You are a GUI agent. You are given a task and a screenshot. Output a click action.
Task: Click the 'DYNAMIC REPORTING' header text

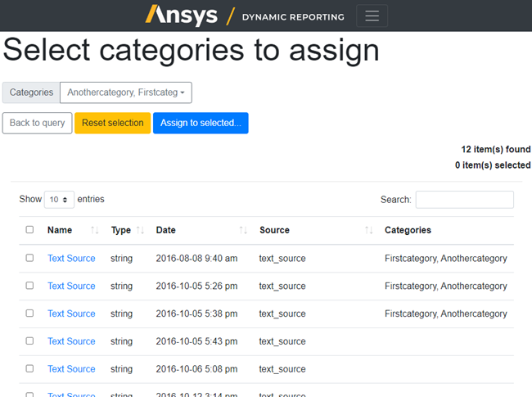[x=293, y=17]
